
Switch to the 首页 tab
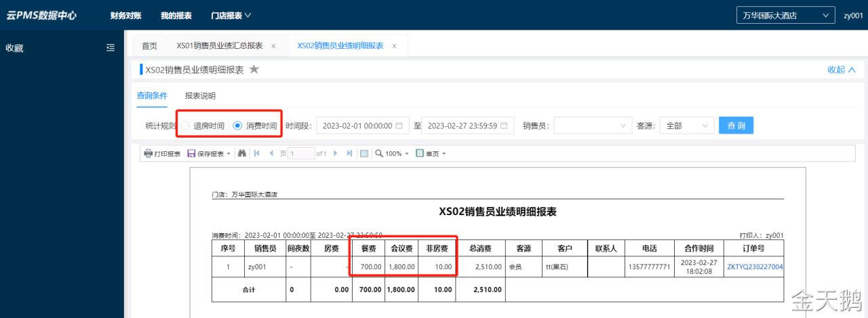pyautogui.click(x=149, y=46)
